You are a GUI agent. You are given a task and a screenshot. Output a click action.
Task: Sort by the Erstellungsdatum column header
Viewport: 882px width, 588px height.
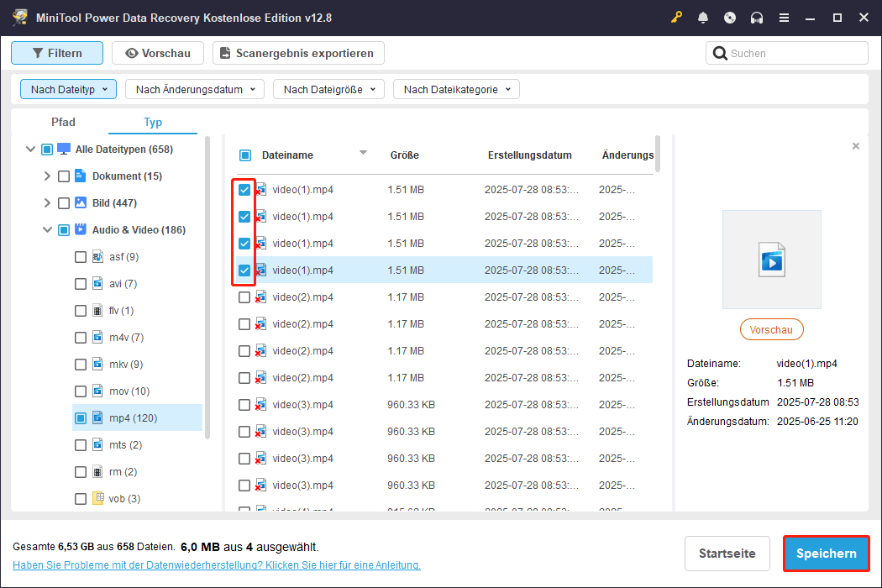(x=529, y=155)
